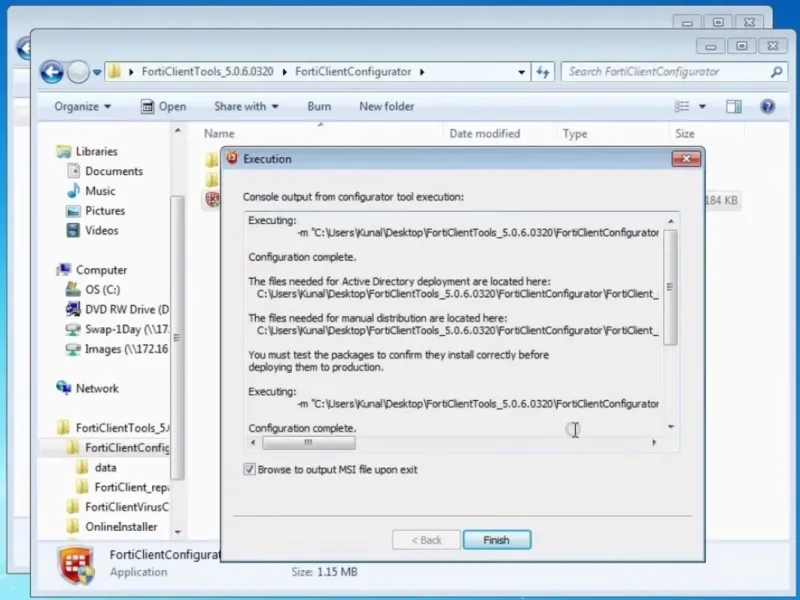Open the Organize menu
Image resolution: width=800 pixels, height=600 pixels.
point(83,107)
